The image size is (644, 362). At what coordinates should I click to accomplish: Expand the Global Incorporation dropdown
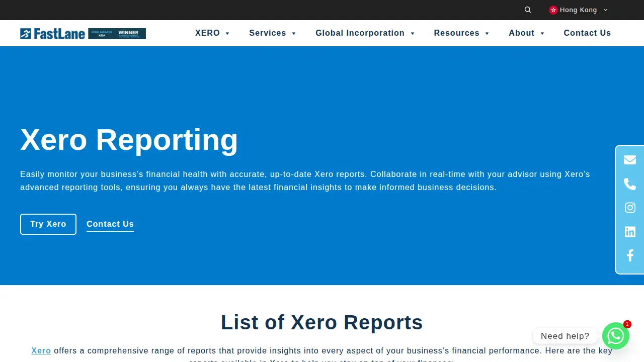click(365, 33)
